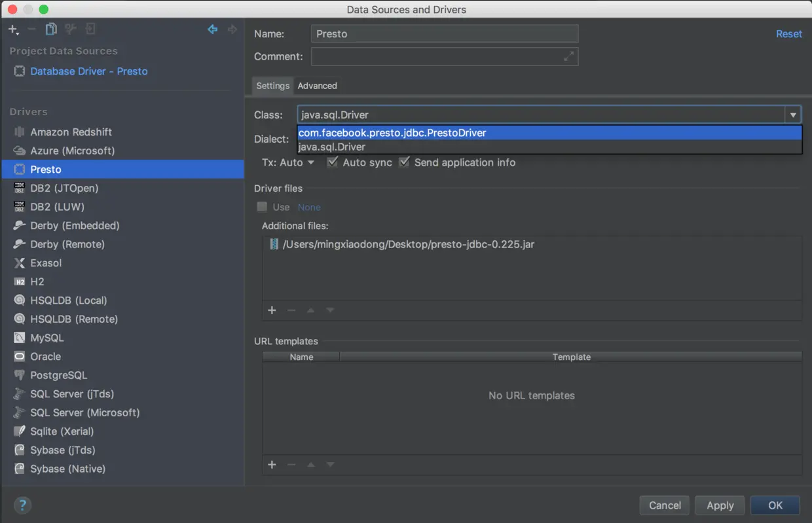Expand the Comment field editor

pos(569,57)
